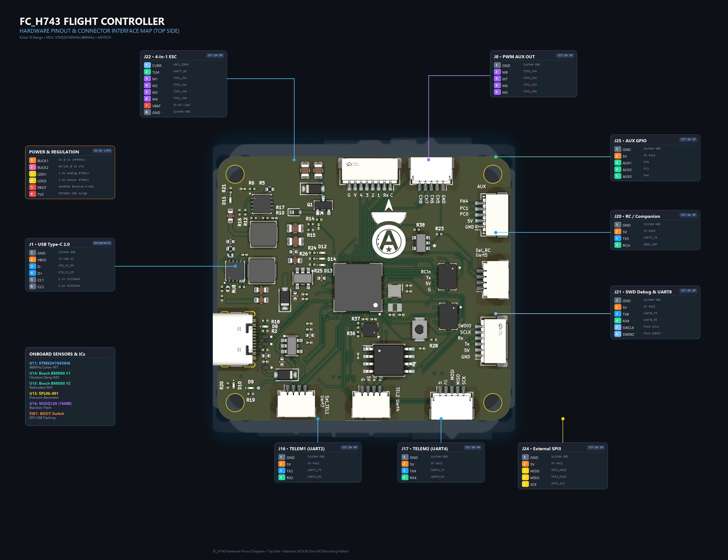Click pin 1 CURR badge in J22 panel
728x560 pixels.
click(147, 65)
